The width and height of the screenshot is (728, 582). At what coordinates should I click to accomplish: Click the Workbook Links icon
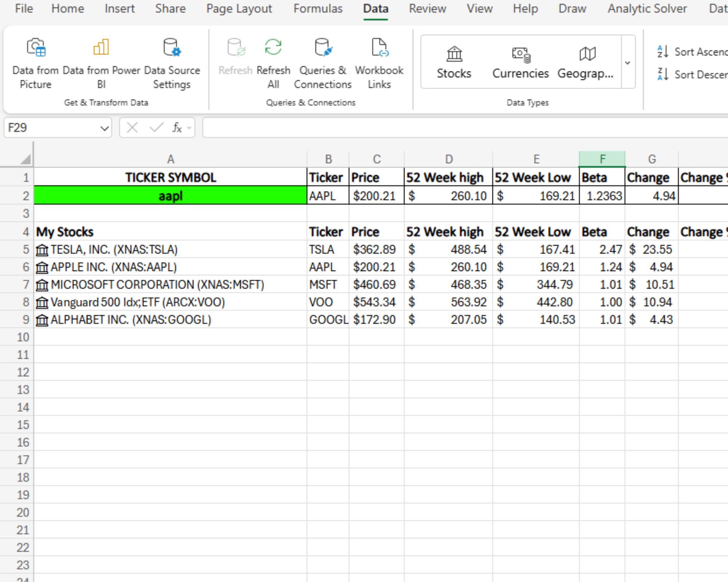coord(379,47)
